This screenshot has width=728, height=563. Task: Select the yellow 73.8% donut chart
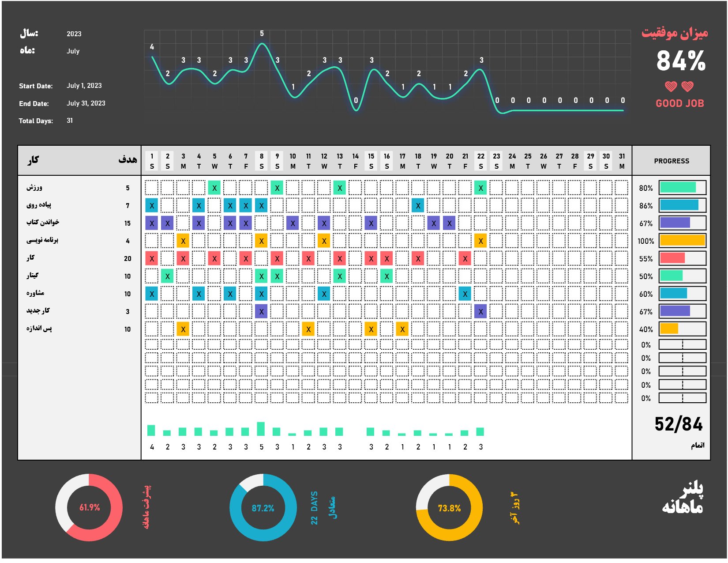coord(449,508)
